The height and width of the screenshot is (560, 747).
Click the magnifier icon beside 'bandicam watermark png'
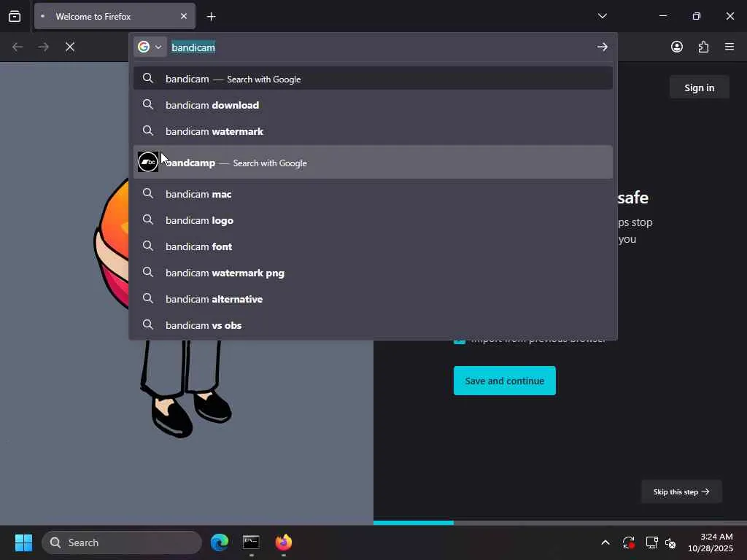click(148, 272)
